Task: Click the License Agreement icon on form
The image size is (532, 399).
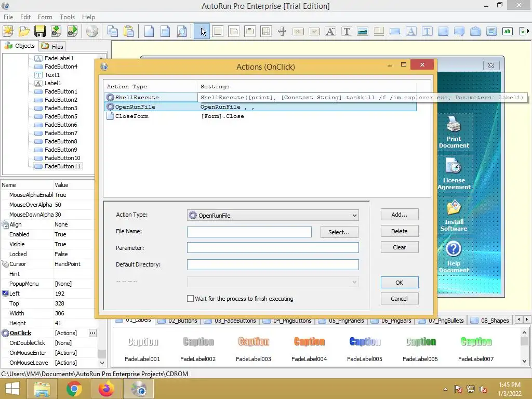Action: click(454, 166)
